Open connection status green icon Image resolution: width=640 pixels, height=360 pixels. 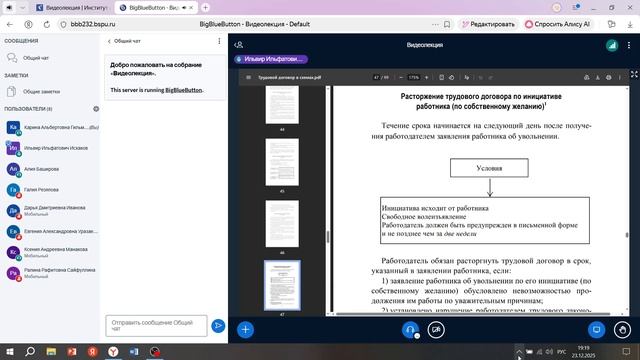[612, 45]
